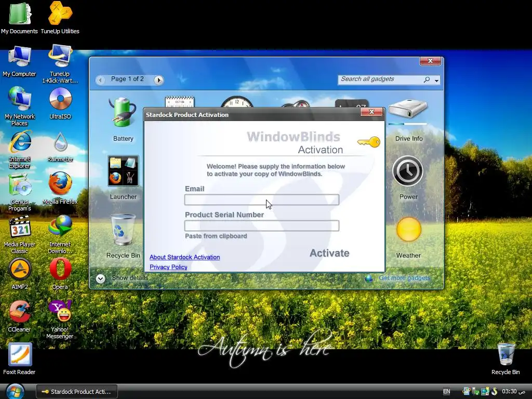Select the Yahoo! Messenger desktop icon
The width and height of the screenshot is (532, 399).
(60, 320)
